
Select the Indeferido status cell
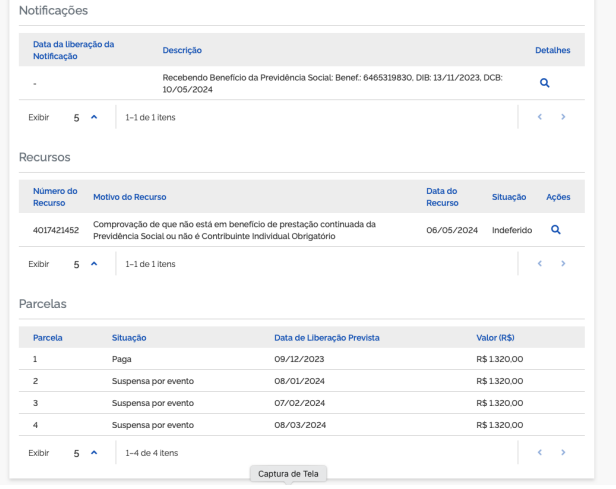512,230
